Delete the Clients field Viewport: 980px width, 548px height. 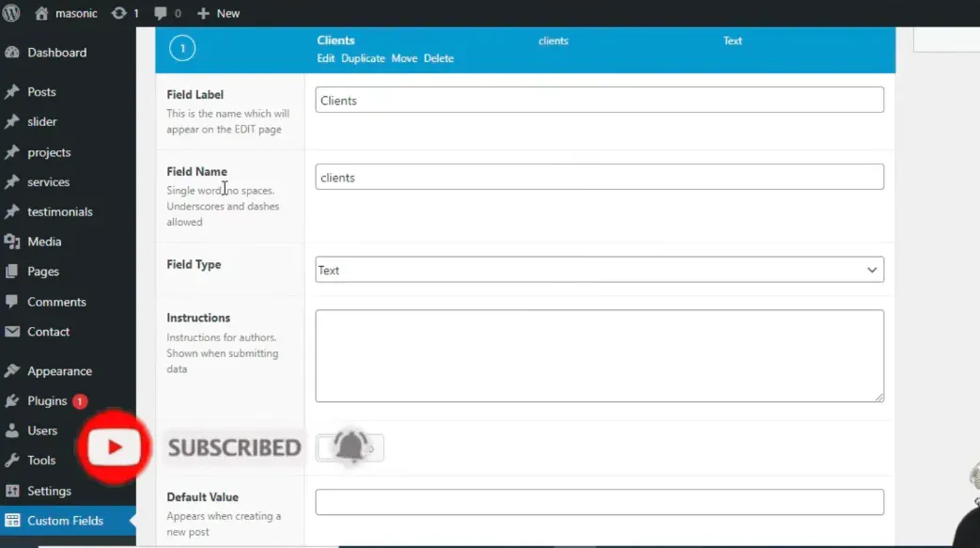(439, 58)
